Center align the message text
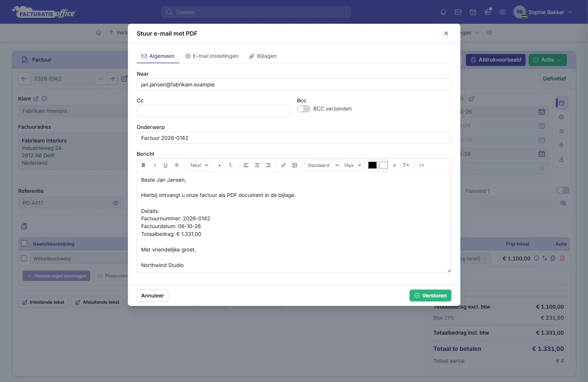Image resolution: width=588 pixels, height=382 pixels. point(257,165)
